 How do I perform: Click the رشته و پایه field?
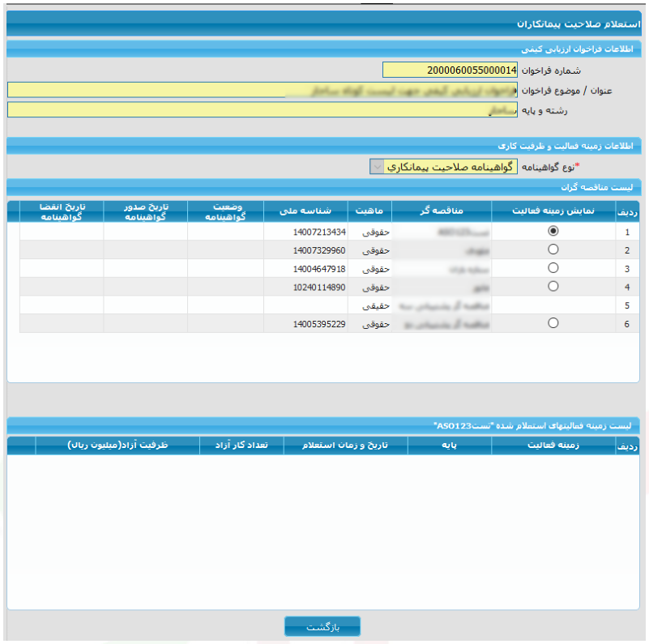(x=263, y=109)
